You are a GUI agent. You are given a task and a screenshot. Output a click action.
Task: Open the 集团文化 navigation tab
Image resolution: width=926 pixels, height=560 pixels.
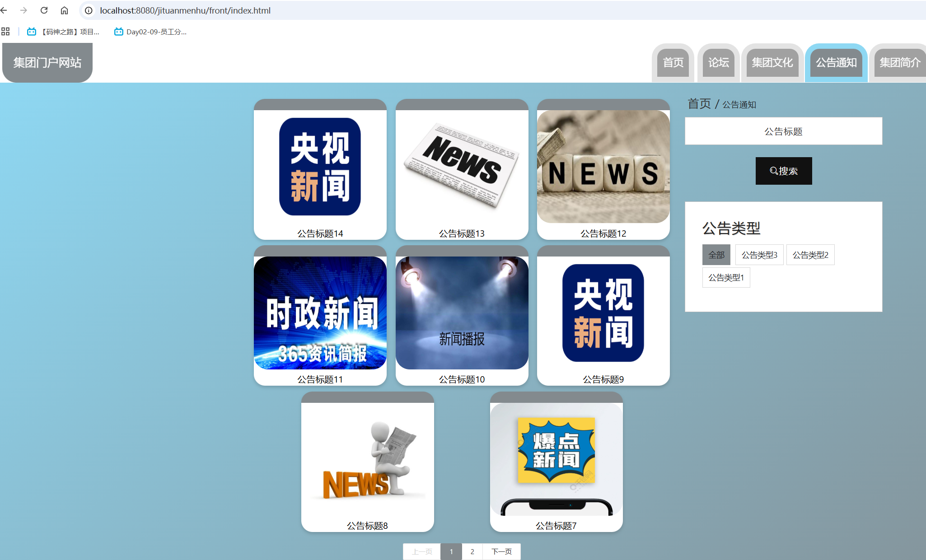click(x=772, y=63)
